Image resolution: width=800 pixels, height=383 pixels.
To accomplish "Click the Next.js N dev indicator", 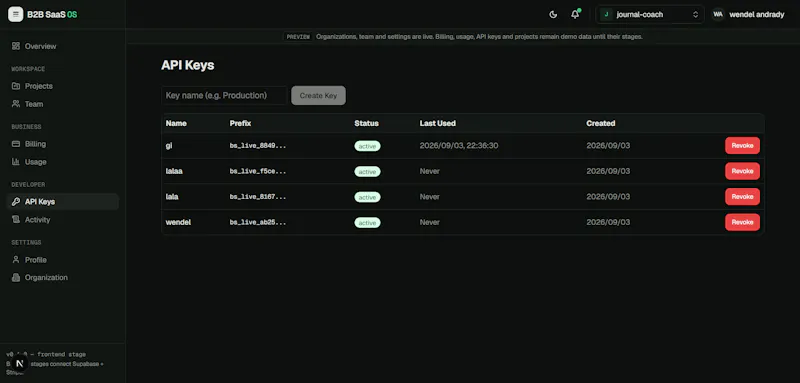I will (x=19, y=364).
